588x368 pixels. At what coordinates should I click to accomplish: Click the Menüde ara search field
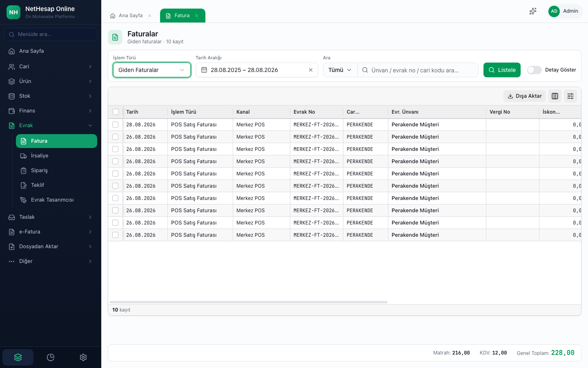tap(51, 34)
